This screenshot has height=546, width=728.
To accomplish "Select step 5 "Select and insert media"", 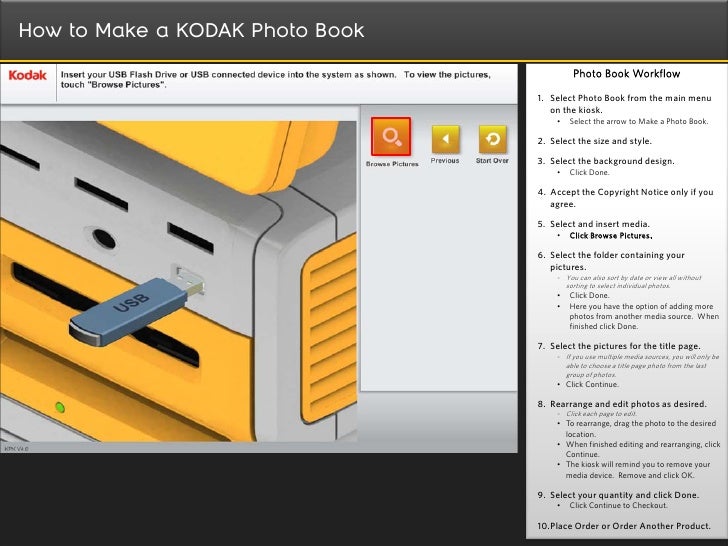I will pos(599,224).
